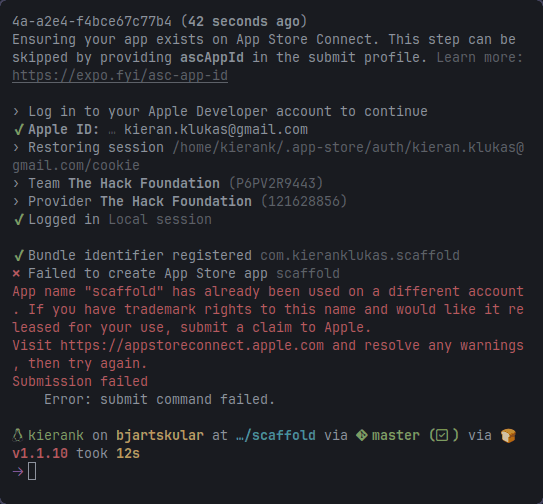Click the checkbox status icon after master

tap(442, 435)
